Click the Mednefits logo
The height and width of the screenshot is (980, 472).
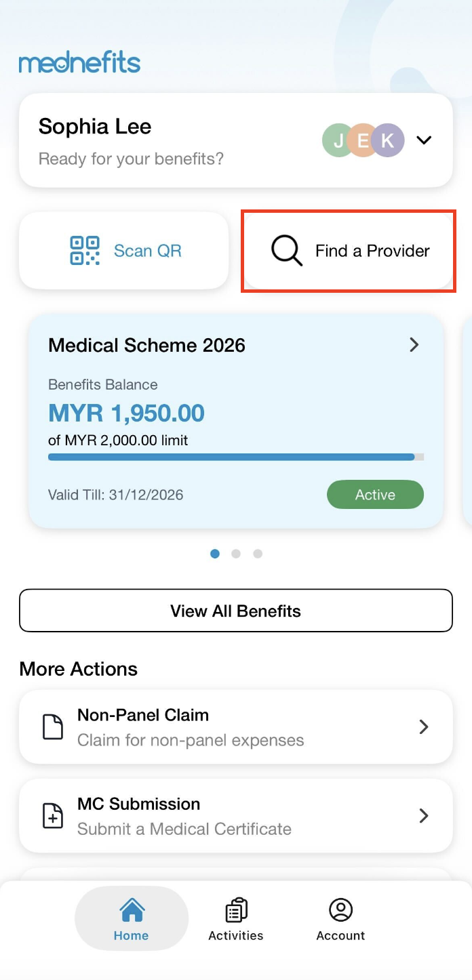tap(80, 63)
